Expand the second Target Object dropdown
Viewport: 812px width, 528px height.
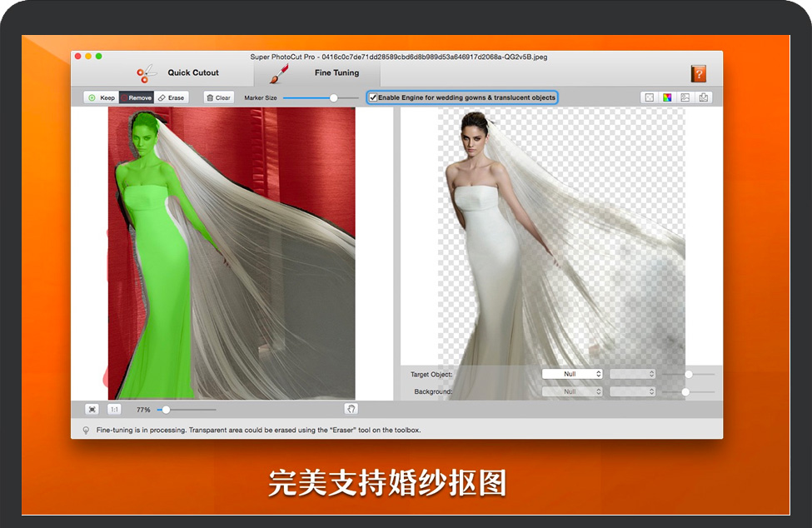pos(633,374)
